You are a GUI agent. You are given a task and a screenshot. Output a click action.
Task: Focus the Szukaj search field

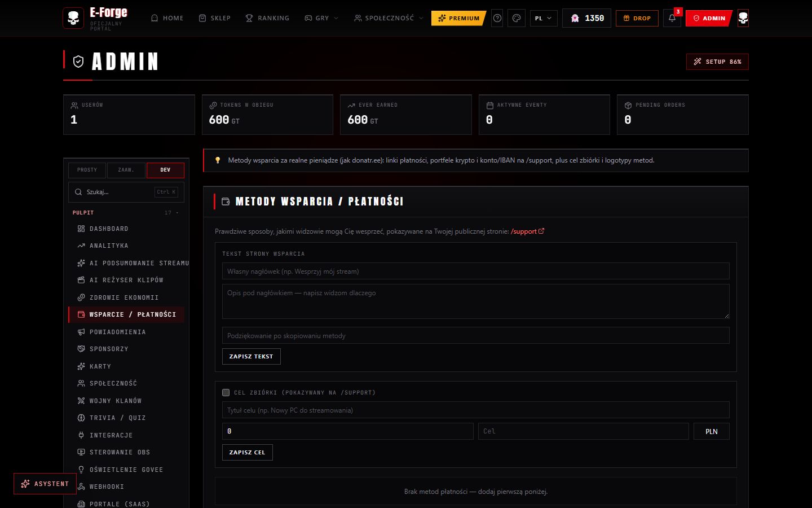pos(126,192)
